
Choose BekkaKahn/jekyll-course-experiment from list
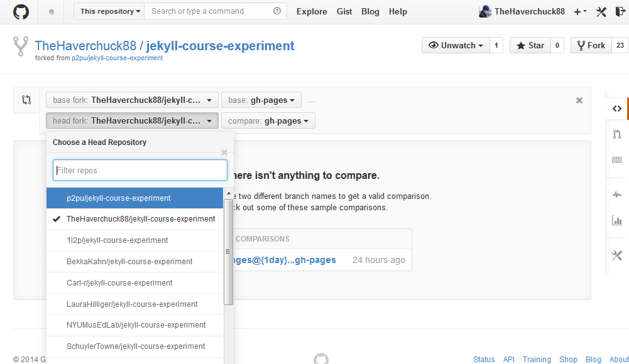(134, 262)
